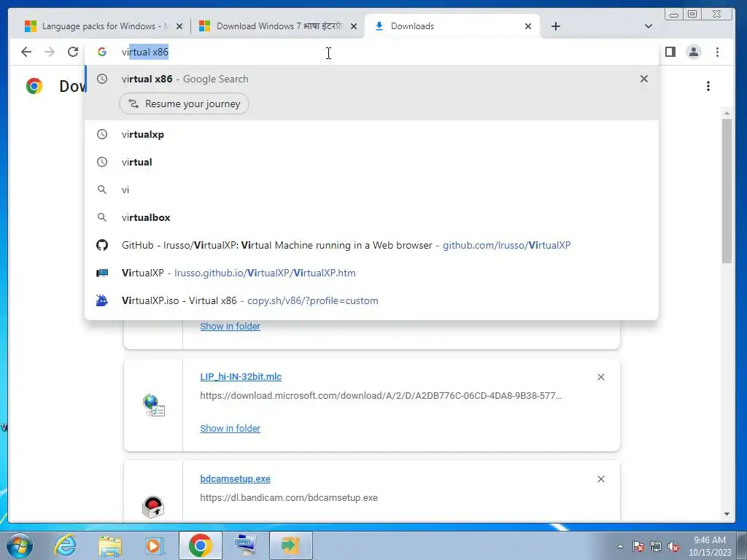Click the download.microsoft.com URL text

(x=381, y=396)
